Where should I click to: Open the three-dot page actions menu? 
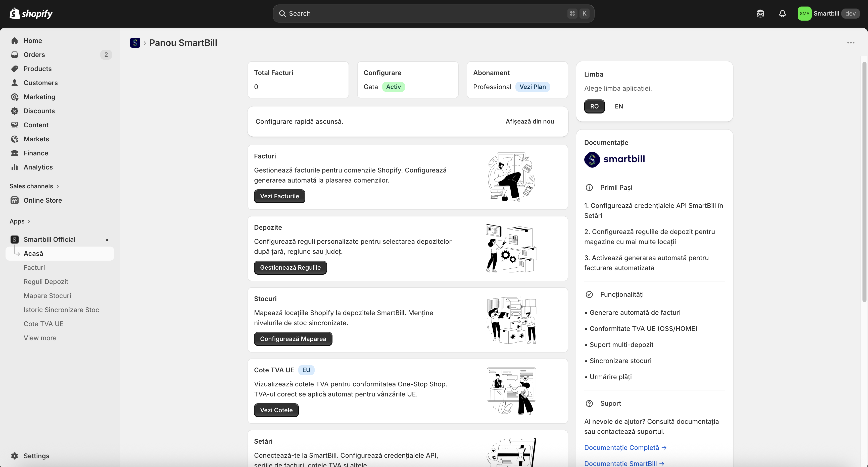click(851, 43)
